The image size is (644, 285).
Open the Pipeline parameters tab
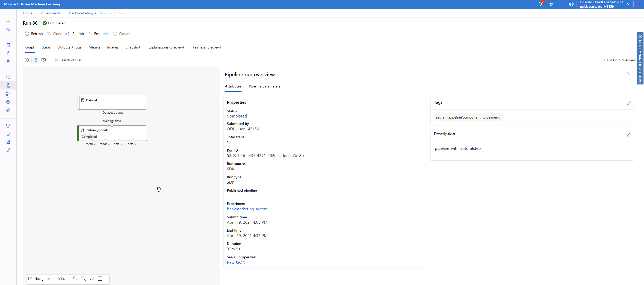264,86
